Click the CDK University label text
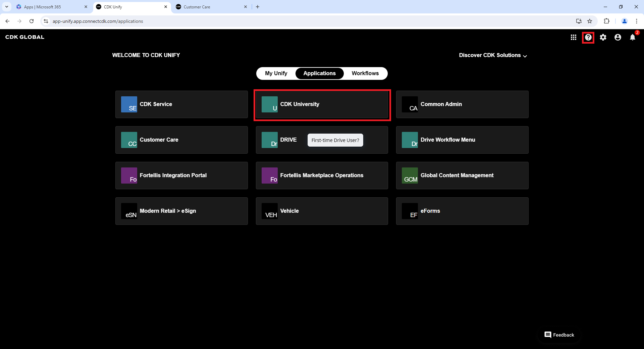Image resolution: width=644 pixels, height=349 pixels. coord(300,104)
